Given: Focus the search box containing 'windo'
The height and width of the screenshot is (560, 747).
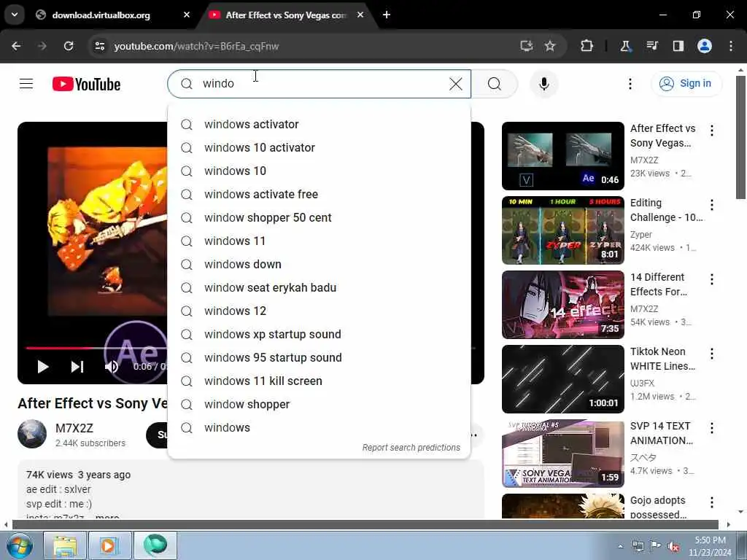Looking at the screenshot, I should coord(320,84).
